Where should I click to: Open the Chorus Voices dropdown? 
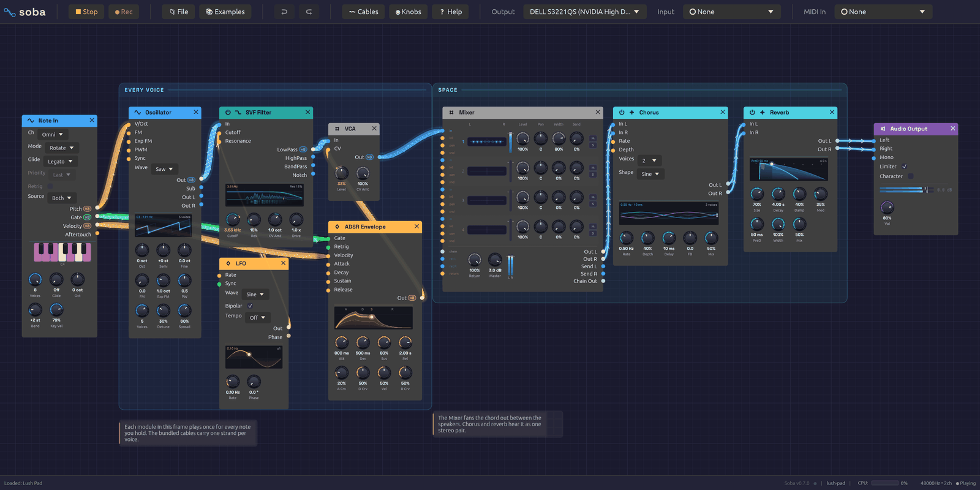tap(649, 160)
